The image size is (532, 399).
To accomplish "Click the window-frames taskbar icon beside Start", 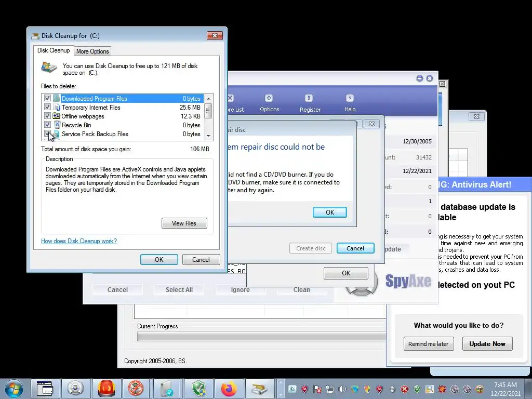I will coord(45,389).
